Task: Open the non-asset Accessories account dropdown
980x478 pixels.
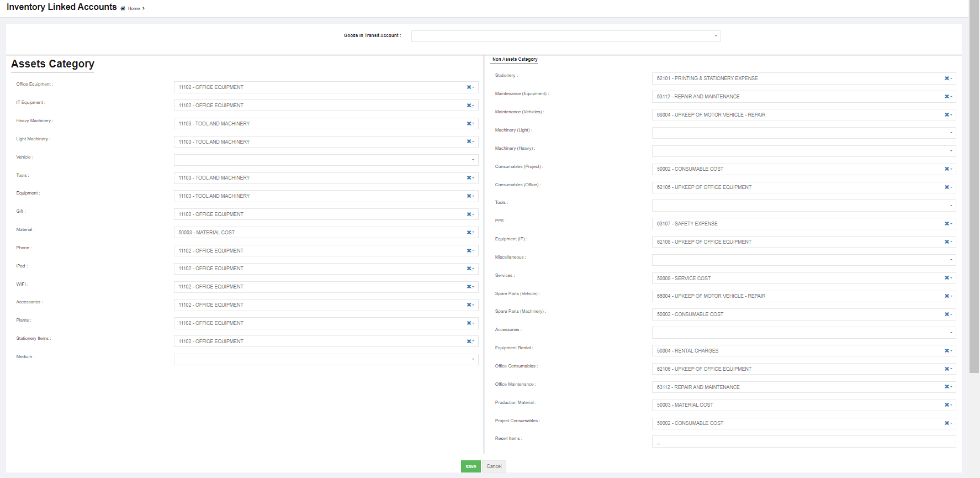Action: pos(803,333)
